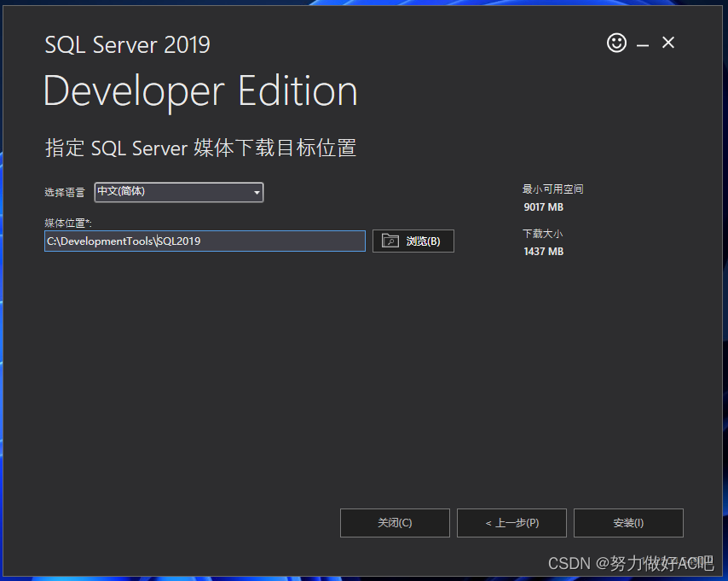Start the install with 安装(I)

(x=628, y=523)
